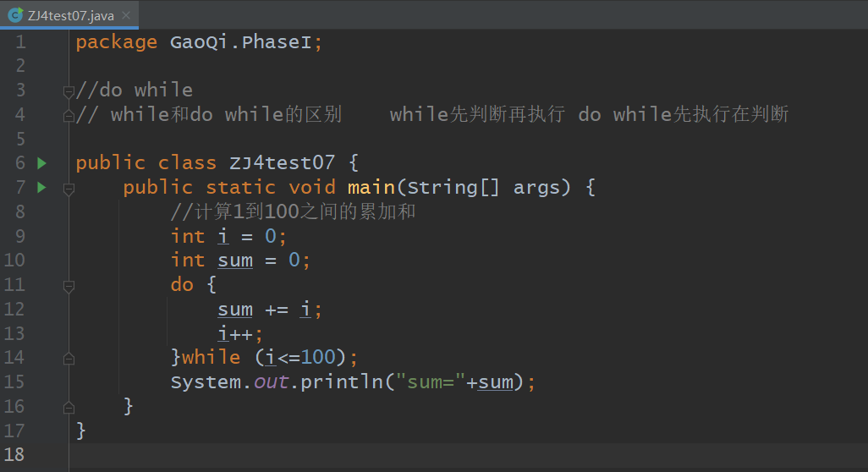Click the run icon beside the main method
The width and height of the screenshot is (868, 472).
coord(41,187)
